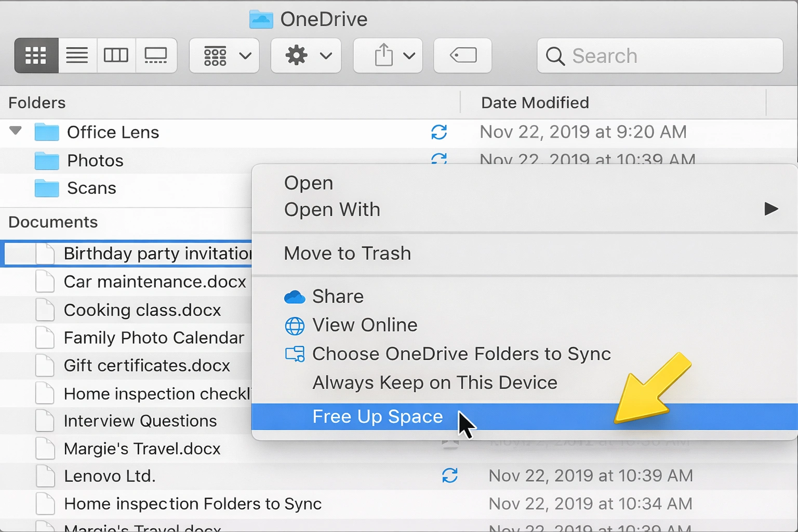
Task: Choose OneDrive Folders to Sync
Action: tap(461, 354)
